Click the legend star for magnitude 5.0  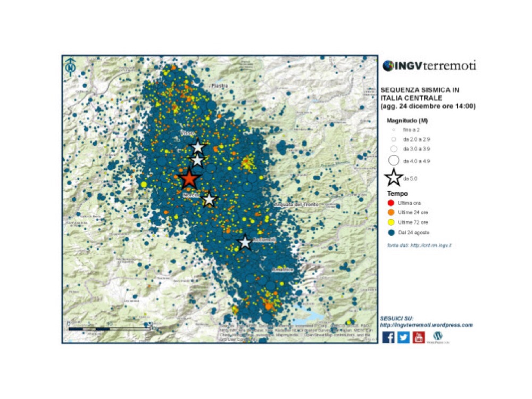(x=393, y=178)
